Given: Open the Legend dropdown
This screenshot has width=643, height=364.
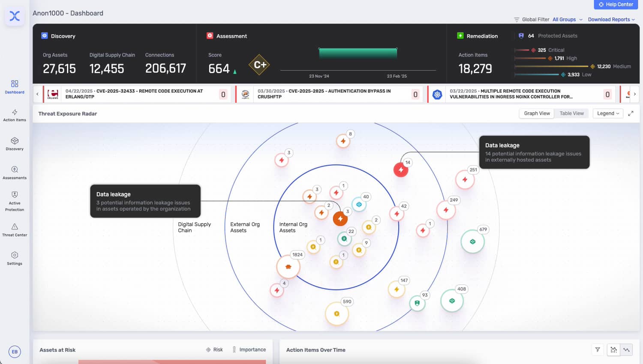Looking at the screenshot, I should pos(608,113).
